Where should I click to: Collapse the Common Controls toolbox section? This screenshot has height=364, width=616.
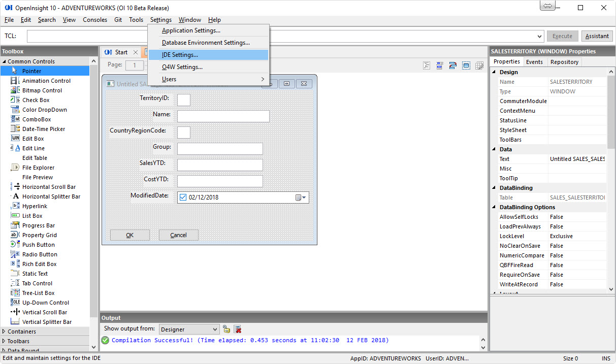pos(5,61)
